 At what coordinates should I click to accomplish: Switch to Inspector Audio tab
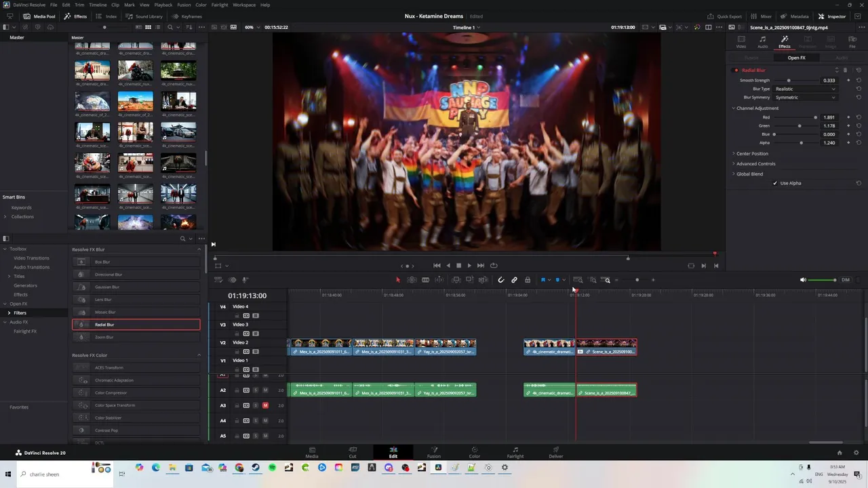pos(763,42)
